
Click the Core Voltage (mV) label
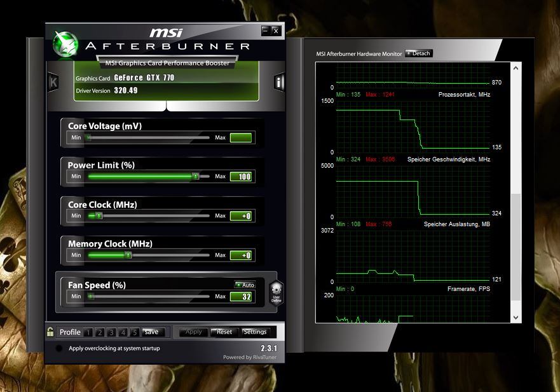point(105,126)
